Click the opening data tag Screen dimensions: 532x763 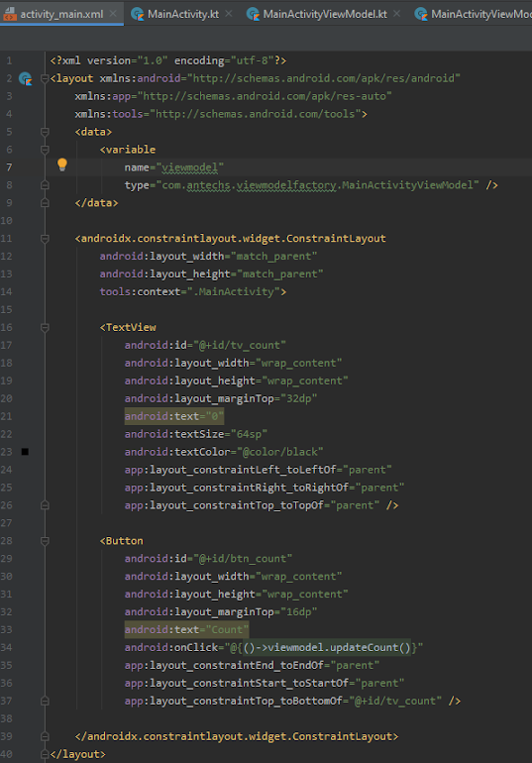[x=93, y=132]
